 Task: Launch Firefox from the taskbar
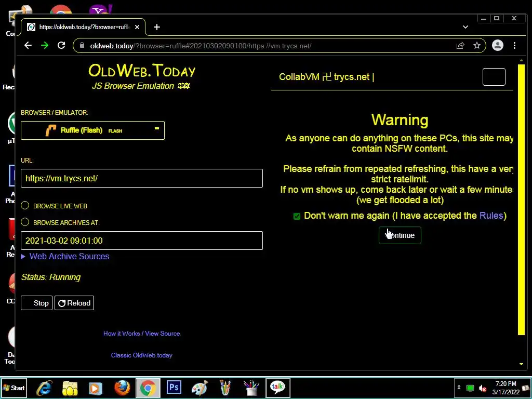[x=122, y=388]
